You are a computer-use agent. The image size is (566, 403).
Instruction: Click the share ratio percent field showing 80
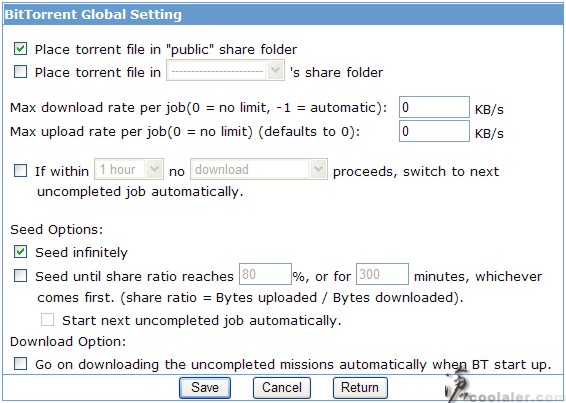coord(265,274)
